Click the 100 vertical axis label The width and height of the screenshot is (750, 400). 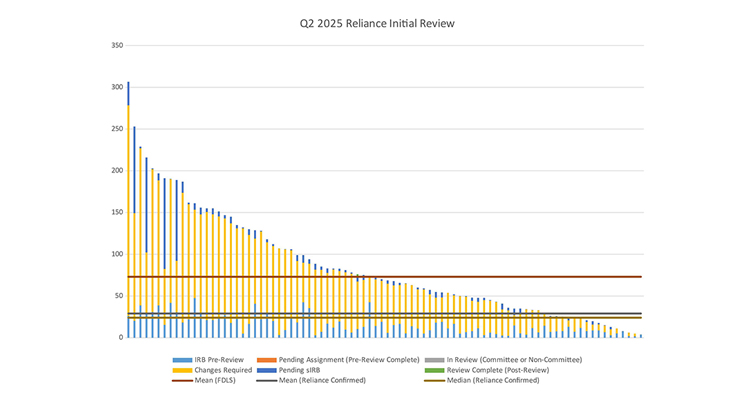pyautogui.click(x=116, y=254)
